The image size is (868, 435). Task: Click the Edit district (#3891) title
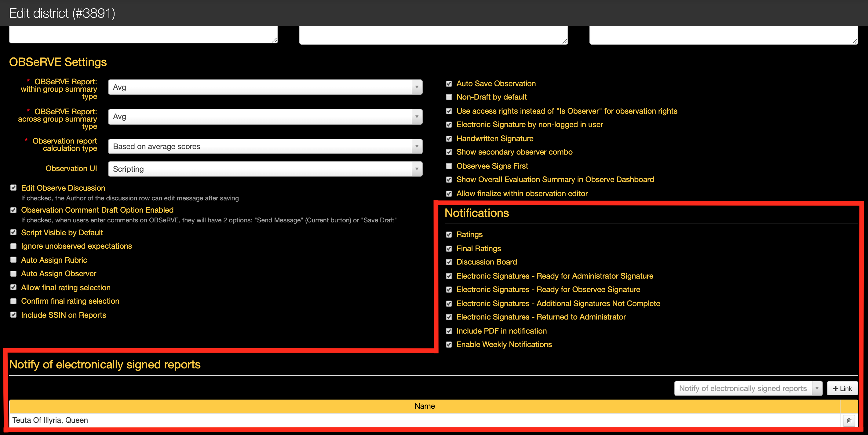pos(62,13)
